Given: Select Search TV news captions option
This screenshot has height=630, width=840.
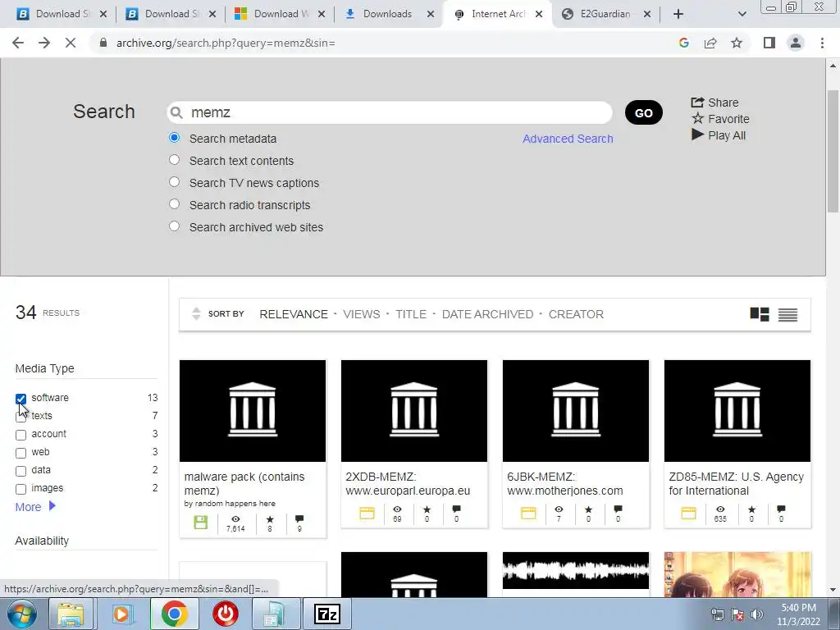Looking at the screenshot, I should click(x=174, y=181).
